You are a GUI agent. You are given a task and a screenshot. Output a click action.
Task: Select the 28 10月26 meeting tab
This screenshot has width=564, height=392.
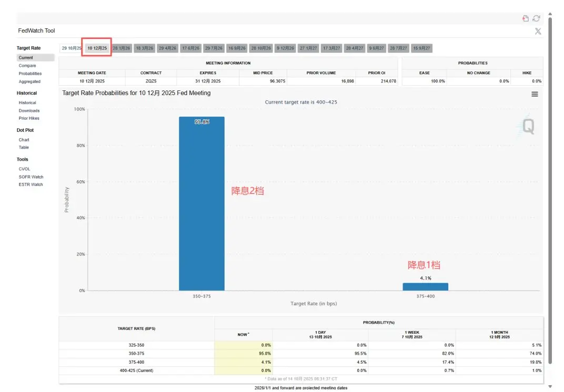(x=261, y=48)
